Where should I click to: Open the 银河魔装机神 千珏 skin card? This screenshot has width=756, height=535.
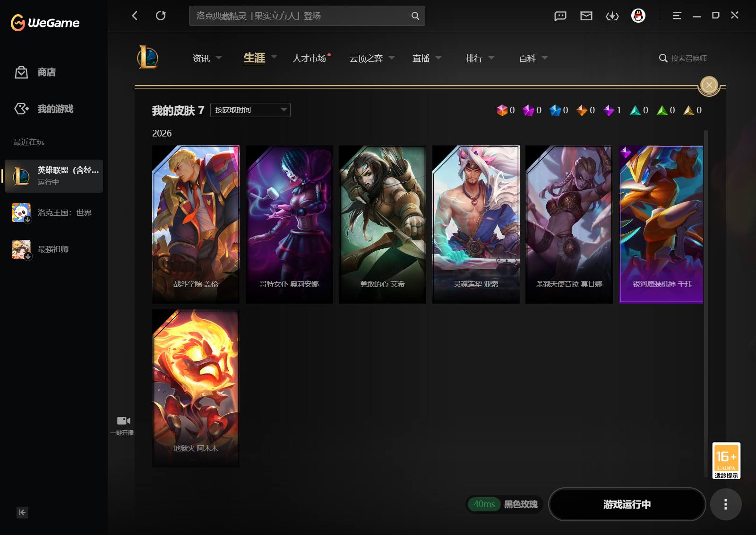click(661, 224)
